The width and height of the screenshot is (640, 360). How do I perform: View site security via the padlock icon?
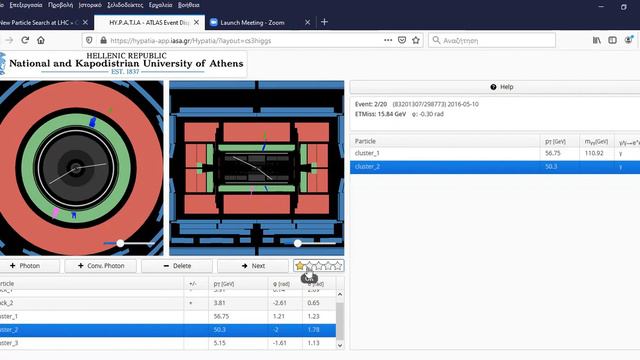(x=103, y=40)
